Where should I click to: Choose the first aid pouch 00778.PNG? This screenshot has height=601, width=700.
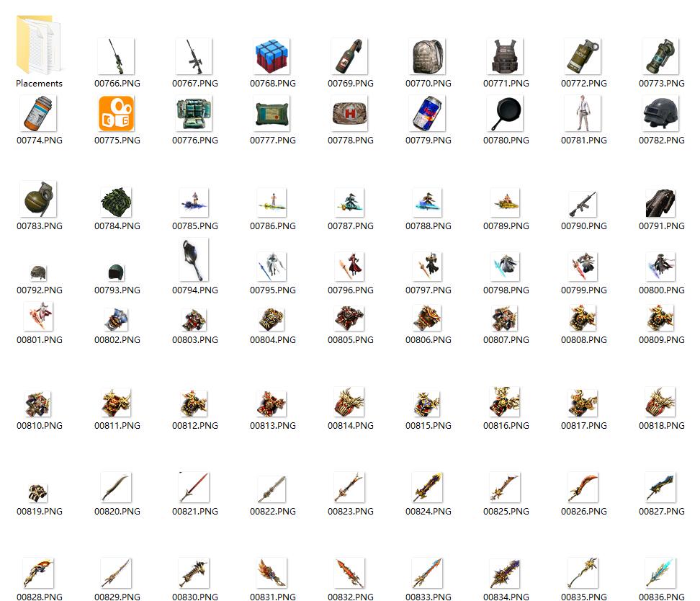point(349,113)
